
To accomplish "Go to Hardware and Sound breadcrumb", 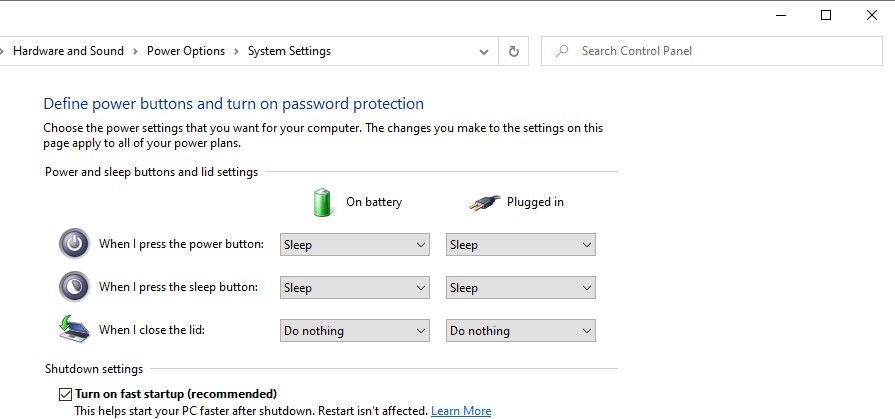I will 68,51.
